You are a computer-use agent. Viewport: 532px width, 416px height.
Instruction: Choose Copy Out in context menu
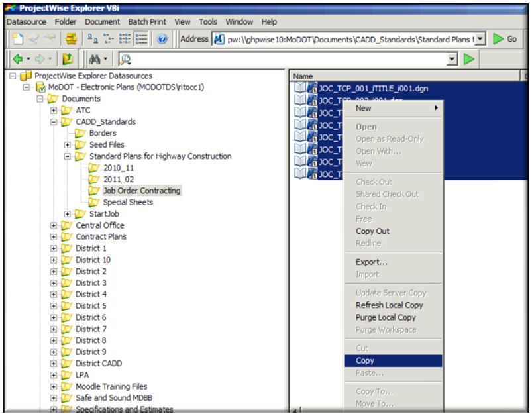click(x=393, y=231)
